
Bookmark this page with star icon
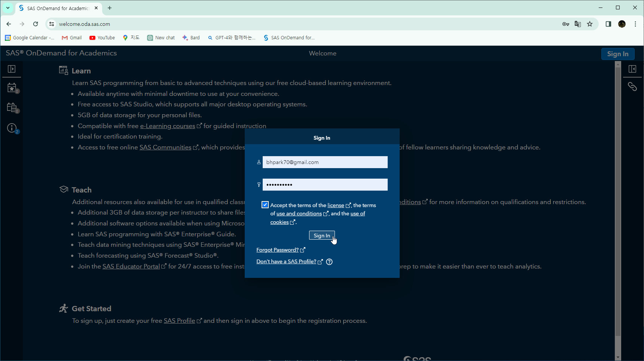tap(590, 24)
